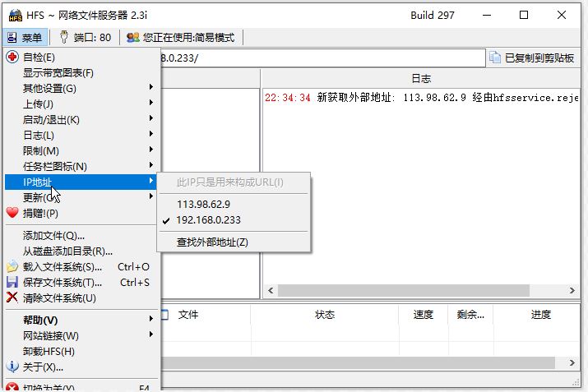Click the load file system folder icon

click(x=12, y=266)
